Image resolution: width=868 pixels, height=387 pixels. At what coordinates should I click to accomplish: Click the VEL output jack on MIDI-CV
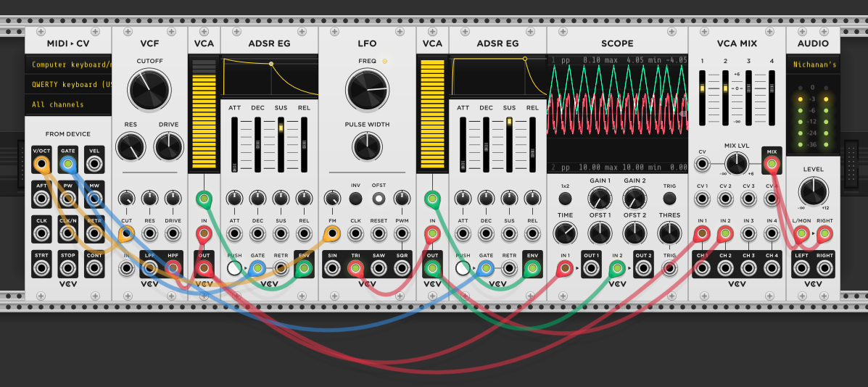pos(95,164)
